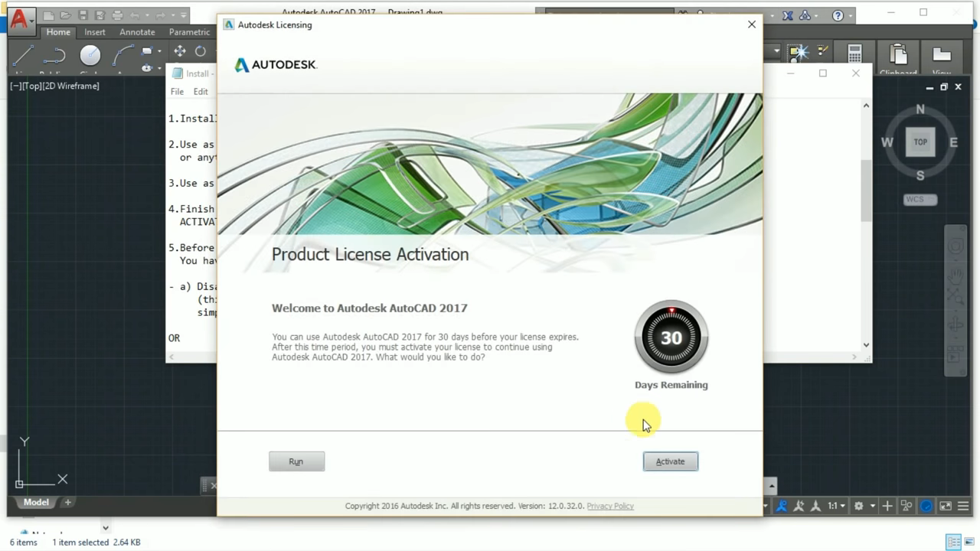
Task: Switch to the Insert ribbon tab
Action: [95, 32]
